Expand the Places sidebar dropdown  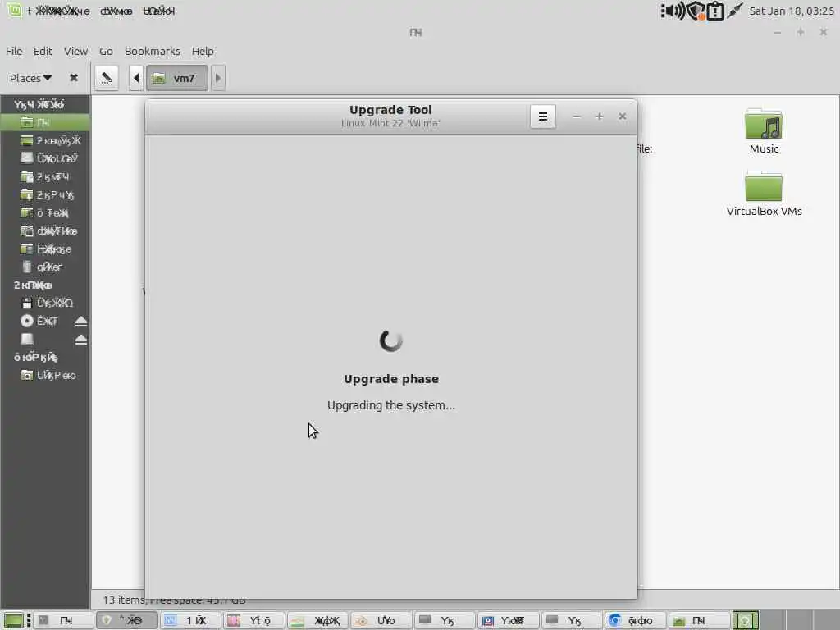pyautogui.click(x=30, y=78)
